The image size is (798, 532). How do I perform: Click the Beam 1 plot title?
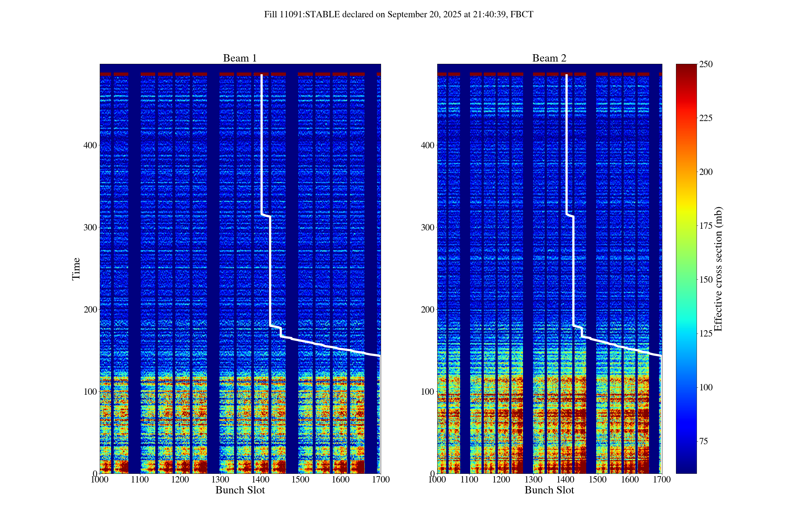240,58
